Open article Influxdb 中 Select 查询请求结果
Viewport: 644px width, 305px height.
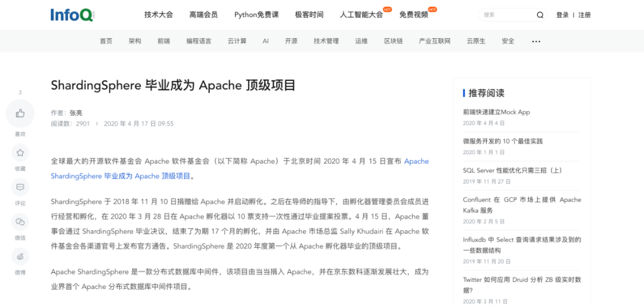522,245
